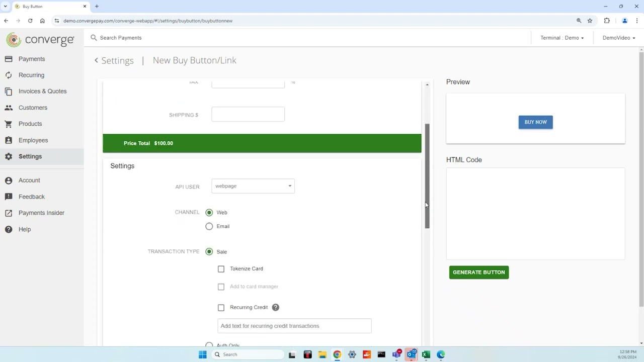
Task: Check the Tokenize Card checkbox
Action: tap(221, 269)
